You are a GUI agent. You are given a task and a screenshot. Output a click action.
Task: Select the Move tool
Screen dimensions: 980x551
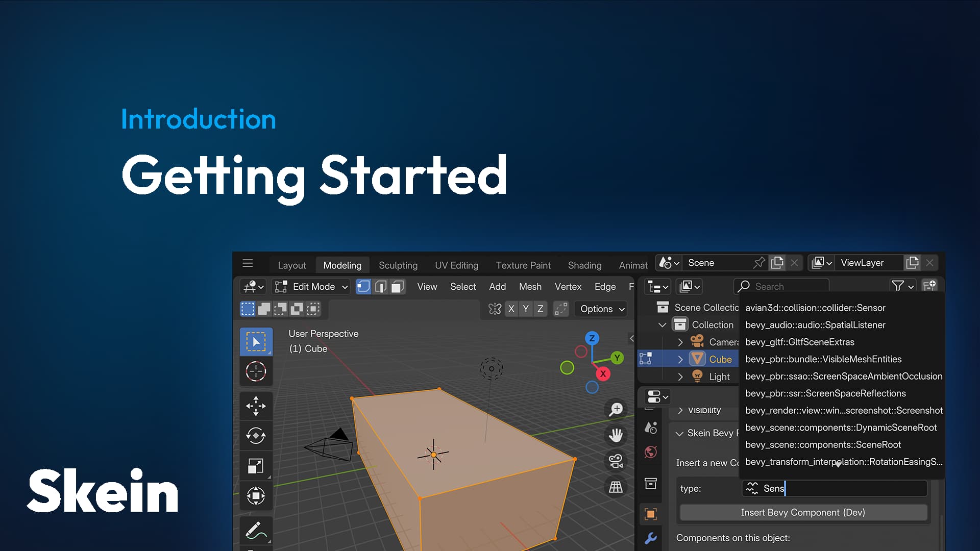click(x=256, y=406)
